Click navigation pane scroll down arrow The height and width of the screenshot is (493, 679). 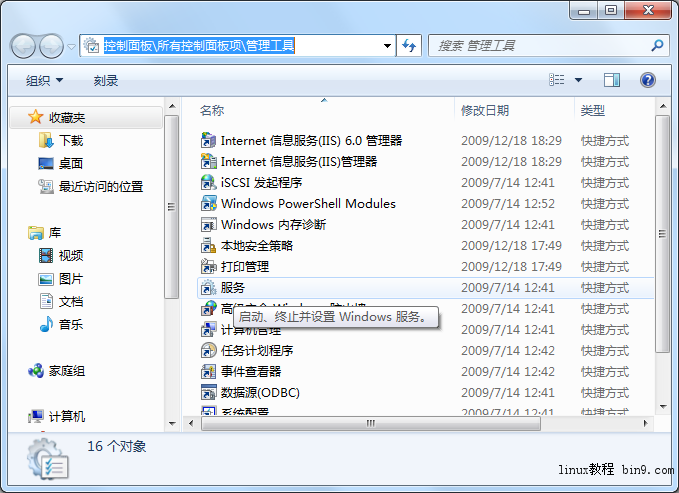tap(172, 424)
